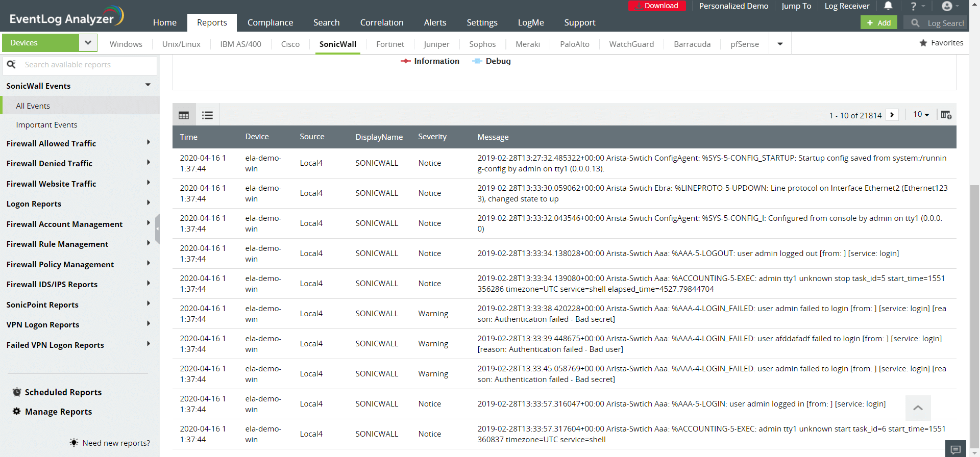
Task: Click Need new reports link
Action: click(116, 443)
